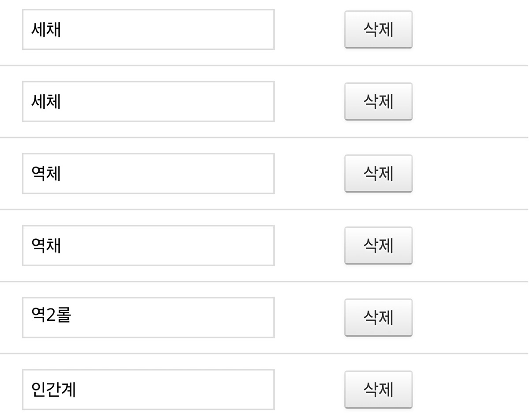Click the topmost keyword input field
The image size is (529, 420).
[148, 30]
